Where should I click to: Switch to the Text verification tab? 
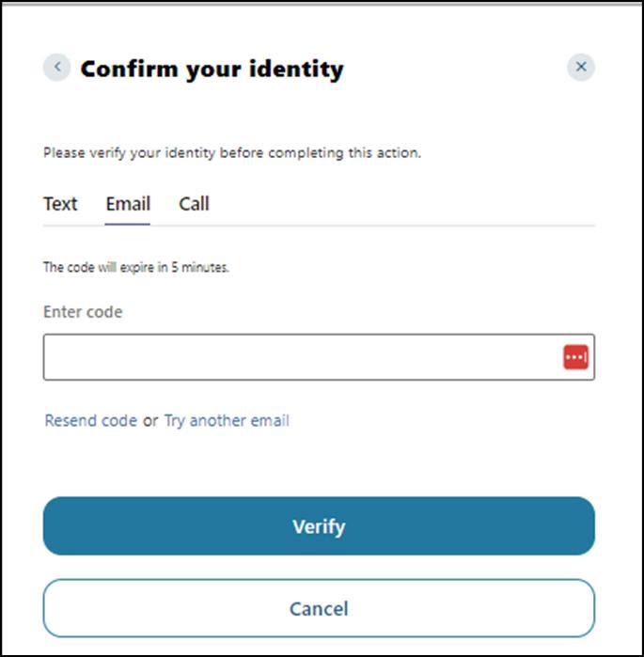pyautogui.click(x=60, y=204)
